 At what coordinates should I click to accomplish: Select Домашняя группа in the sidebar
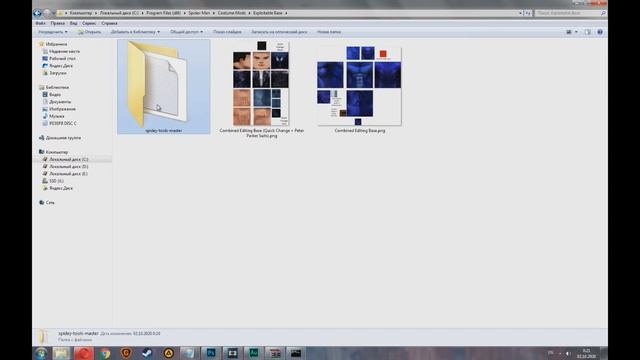[63, 138]
